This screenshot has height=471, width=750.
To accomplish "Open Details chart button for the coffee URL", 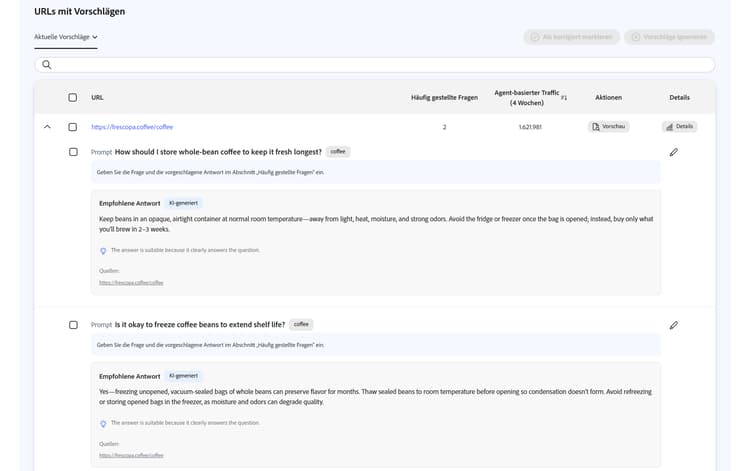I will click(679, 127).
